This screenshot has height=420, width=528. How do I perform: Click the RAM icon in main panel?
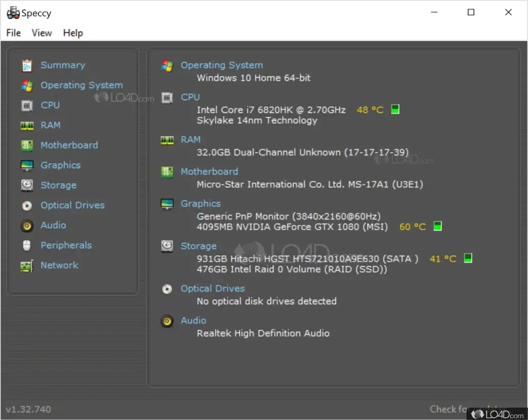[x=167, y=140]
